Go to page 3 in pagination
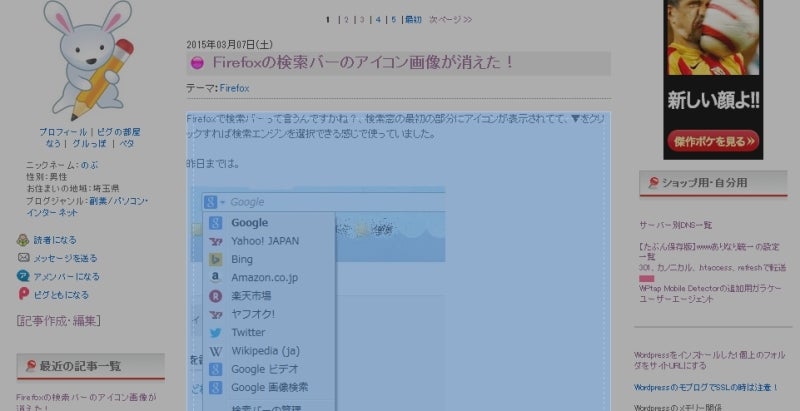 pyautogui.click(x=362, y=20)
